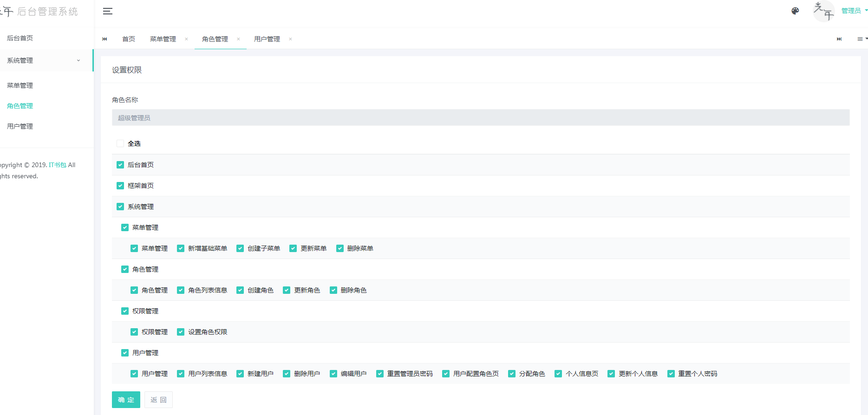Viewport: 868px width, 415px height.
Task: Click the 确定 confirm button
Action: coord(126,400)
